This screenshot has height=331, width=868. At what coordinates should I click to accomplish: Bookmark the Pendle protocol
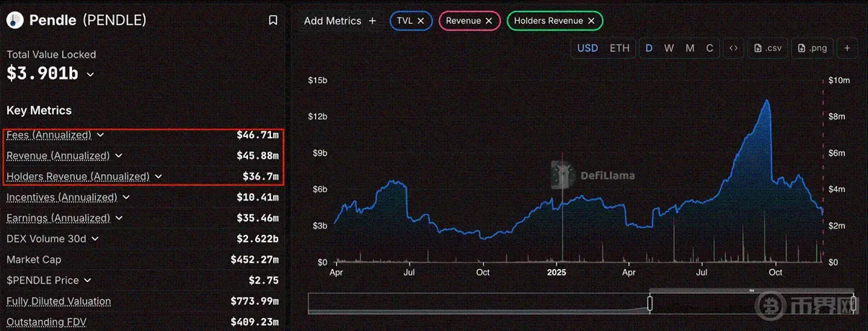[x=273, y=20]
